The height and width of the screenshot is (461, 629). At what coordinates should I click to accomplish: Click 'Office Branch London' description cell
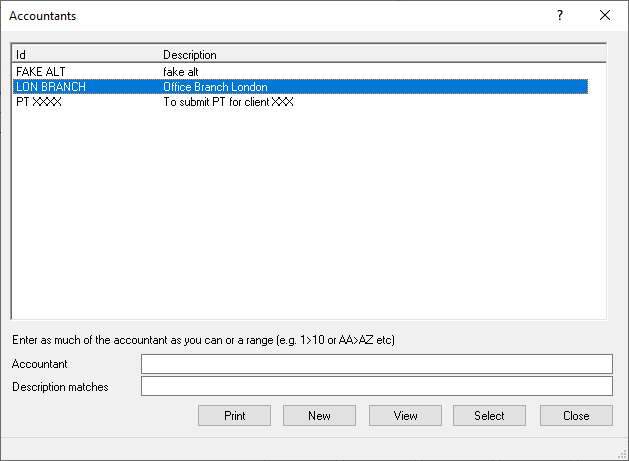click(x=215, y=87)
